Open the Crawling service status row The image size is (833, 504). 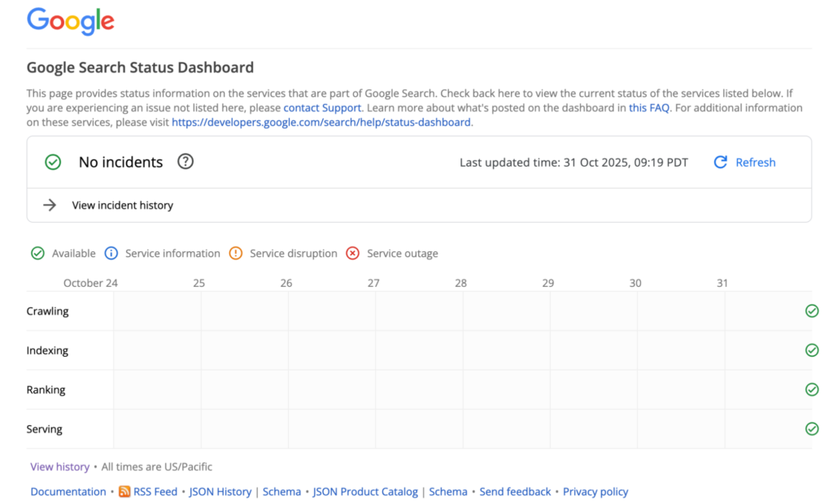click(47, 311)
